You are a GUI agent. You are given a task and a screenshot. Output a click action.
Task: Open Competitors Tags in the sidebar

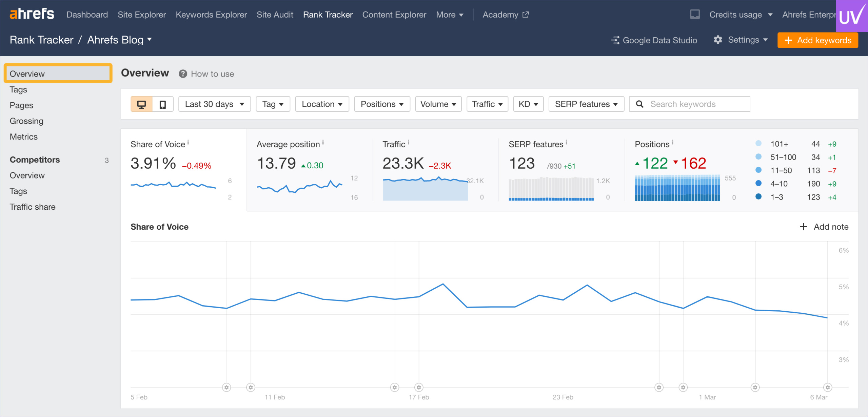(x=18, y=191)
